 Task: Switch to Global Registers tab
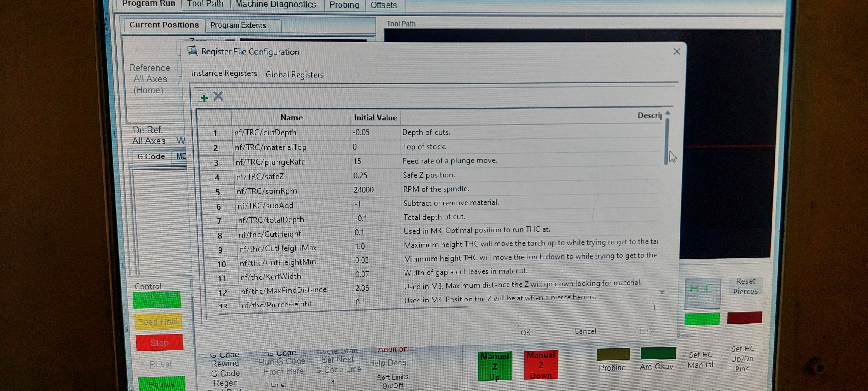tap(294, 75)
